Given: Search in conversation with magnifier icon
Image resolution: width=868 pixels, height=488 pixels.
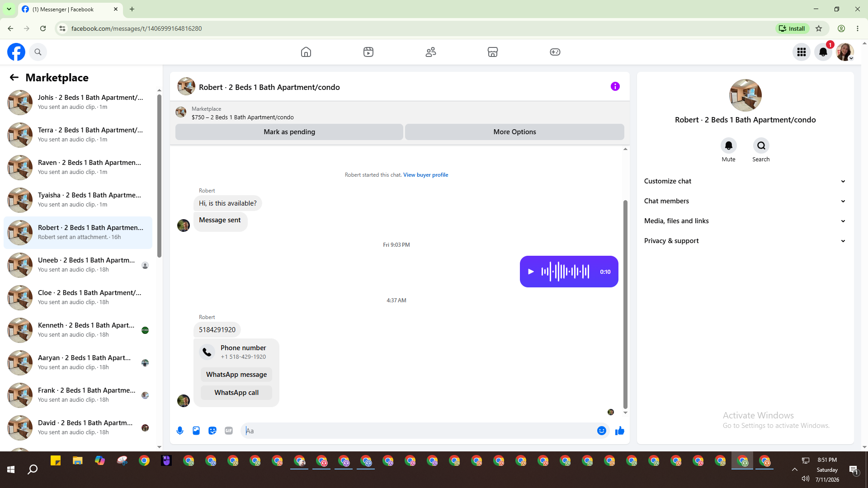Looking at the screenshot, I should 761,145.
